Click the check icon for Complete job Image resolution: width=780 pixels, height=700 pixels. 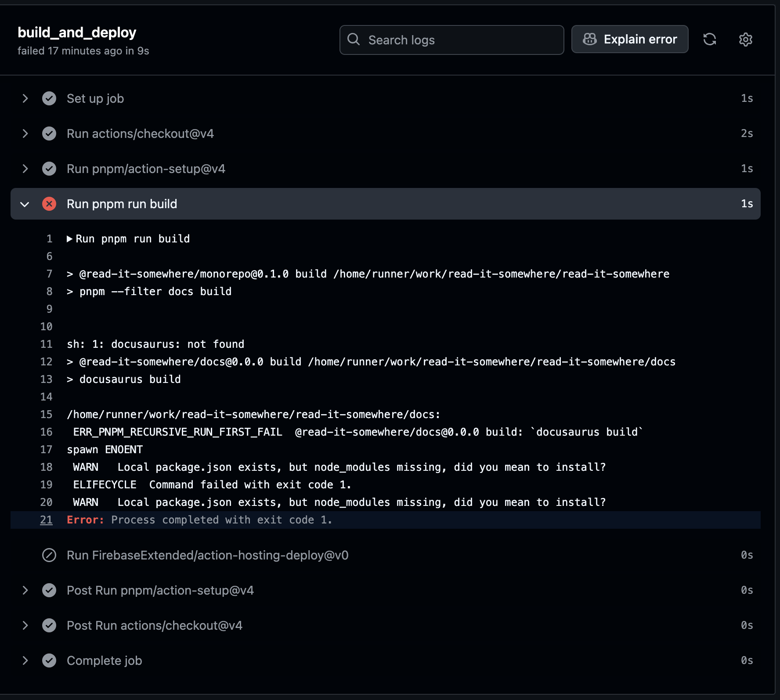tap(49, 660)
